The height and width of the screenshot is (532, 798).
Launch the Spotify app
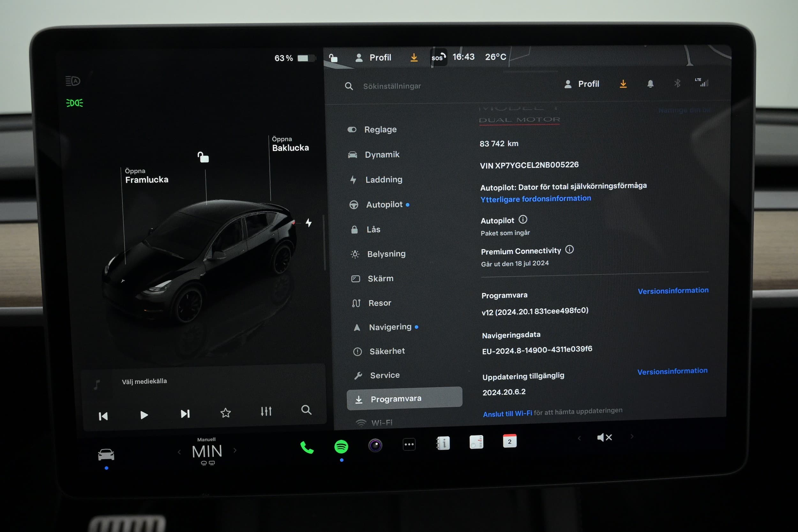tap(341, 446)
